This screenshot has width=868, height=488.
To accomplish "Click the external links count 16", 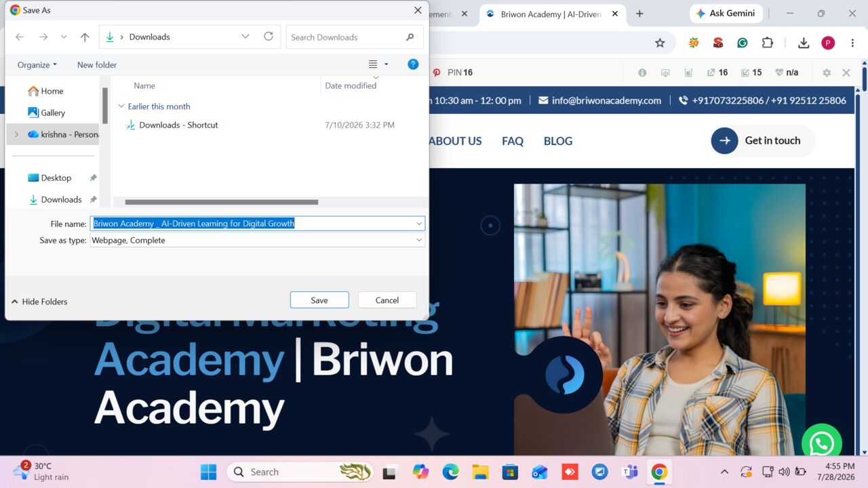I will coord(717,73).
